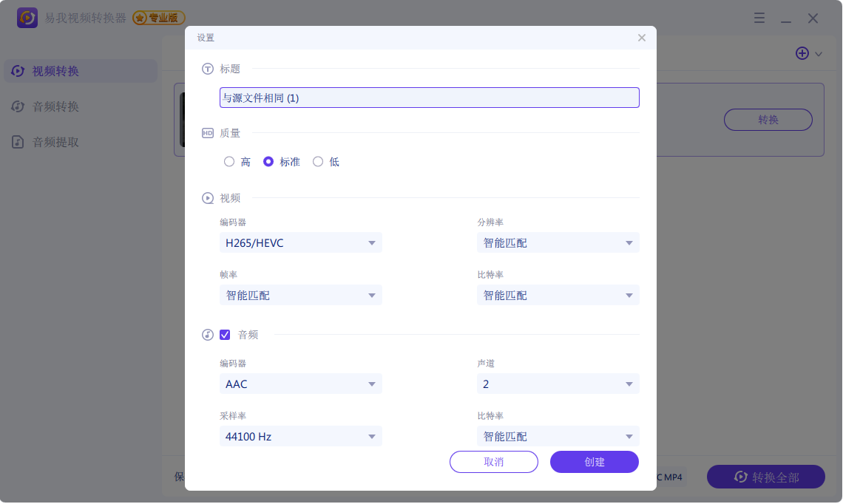Open the 声道 channel dropdown

click(558, 384)
